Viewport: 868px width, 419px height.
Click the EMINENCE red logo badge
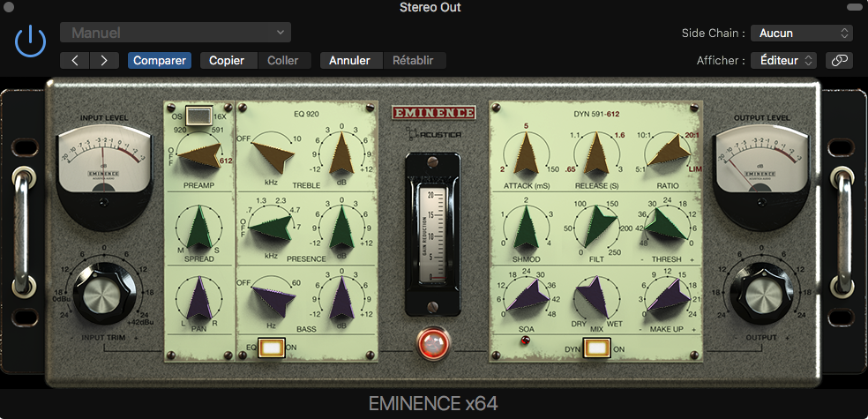pyautogui.click(x=433, y=113)
